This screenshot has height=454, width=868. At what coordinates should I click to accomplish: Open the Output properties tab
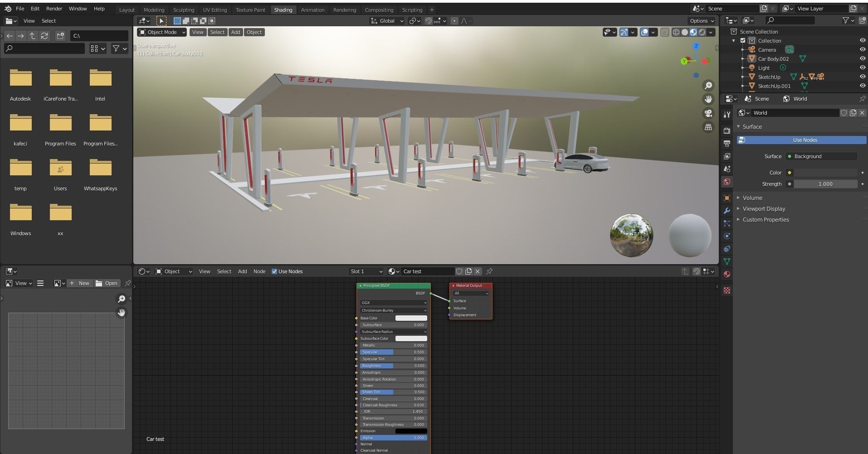point(727,144)
